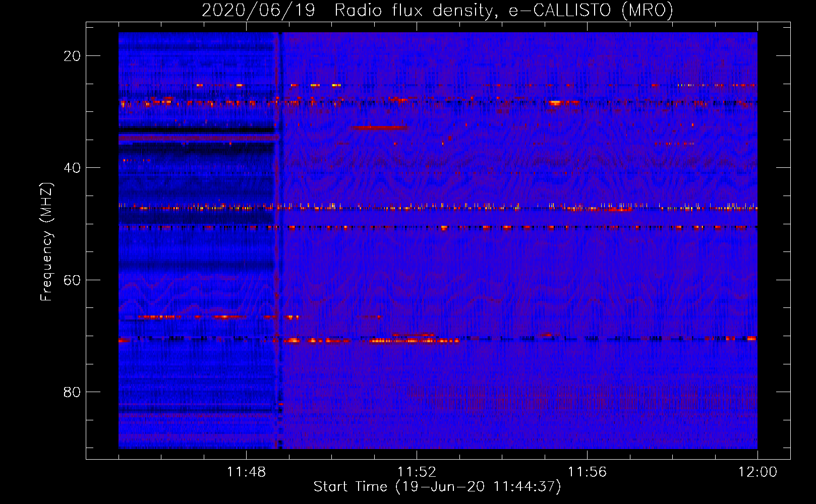
Task: Click the 11:56 time tick label
Action: click(587, 472)
